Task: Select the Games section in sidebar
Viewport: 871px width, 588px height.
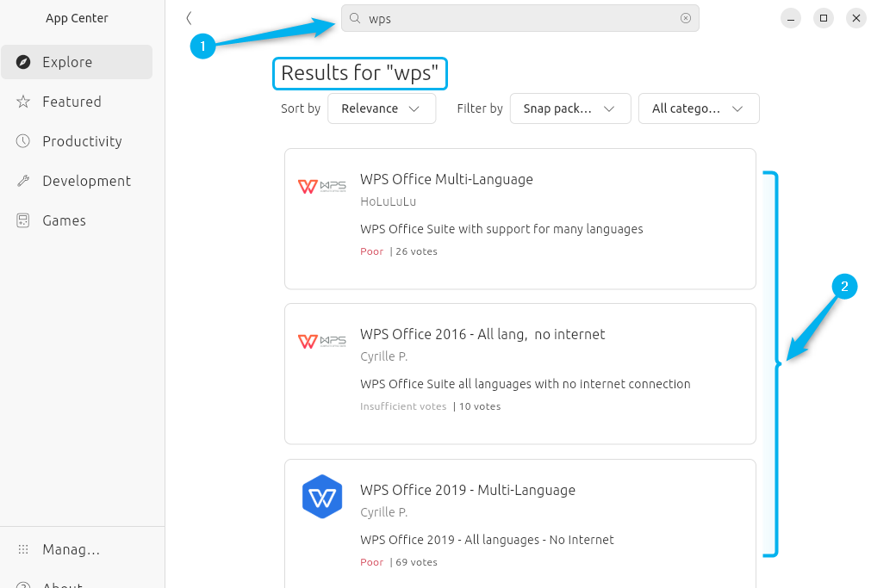Action: click(64, 220)
